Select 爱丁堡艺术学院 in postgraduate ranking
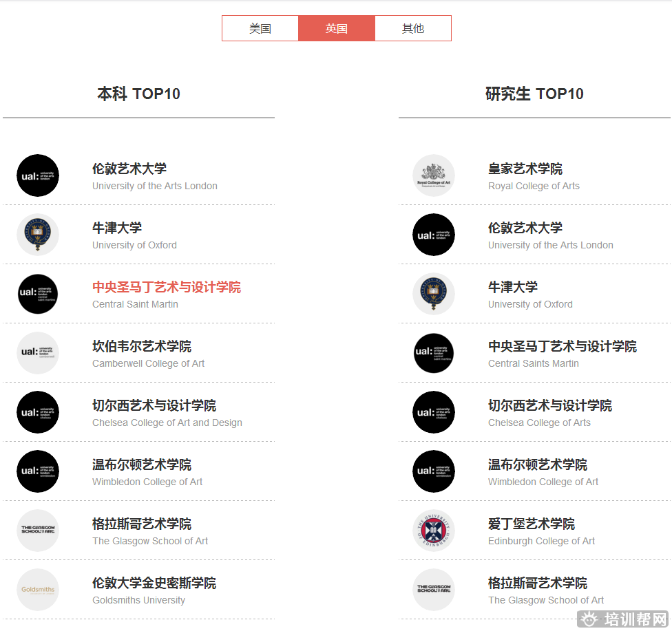672x631 pixels. tap(532, 524)
